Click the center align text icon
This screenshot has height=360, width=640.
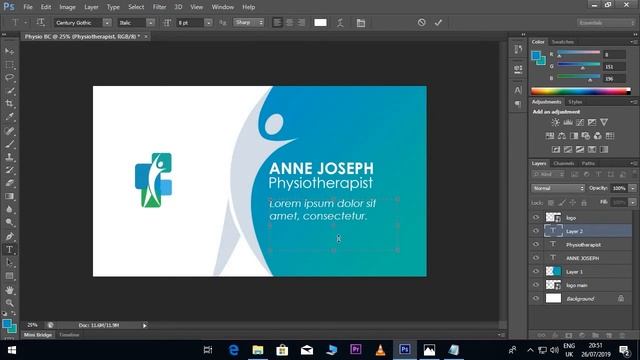pos(289,22)
